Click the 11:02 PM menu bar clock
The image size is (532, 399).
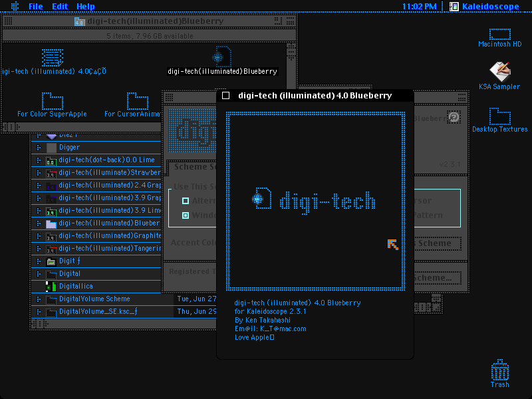[420, 7]
